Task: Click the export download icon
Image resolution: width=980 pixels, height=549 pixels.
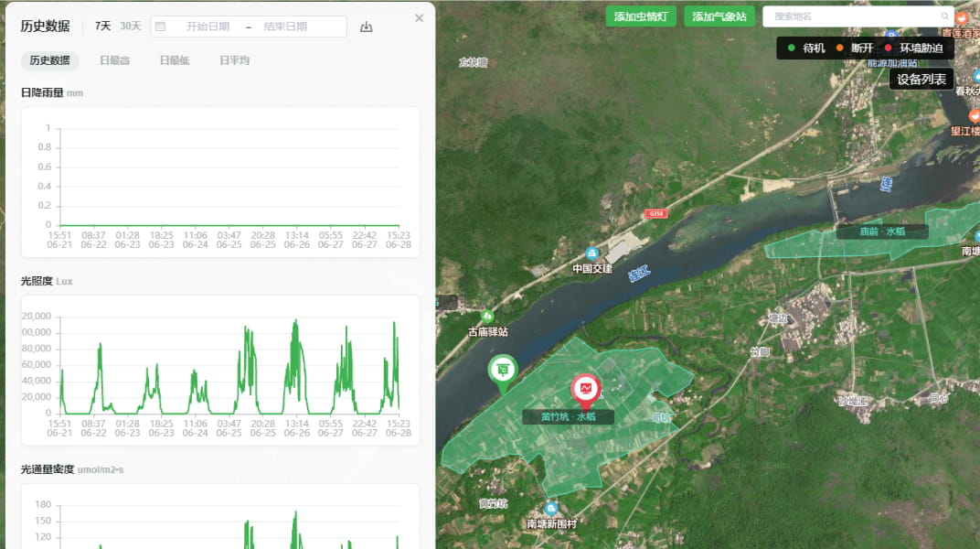Action: point(367,27)
